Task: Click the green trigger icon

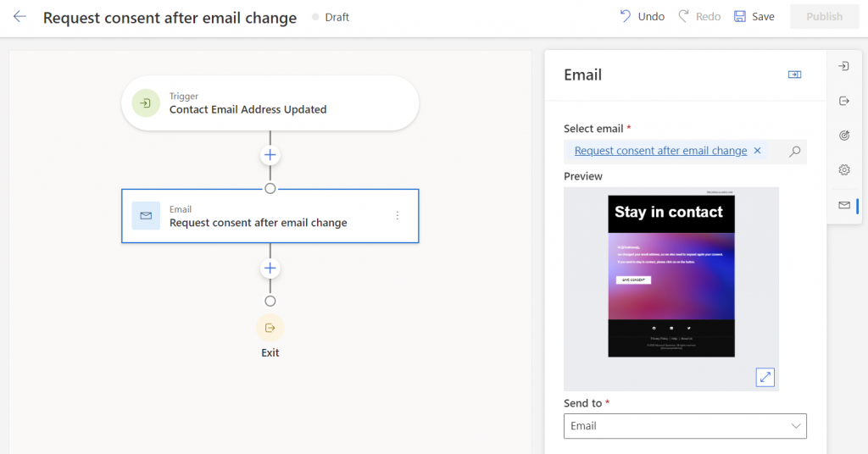Action: point(146,102)
